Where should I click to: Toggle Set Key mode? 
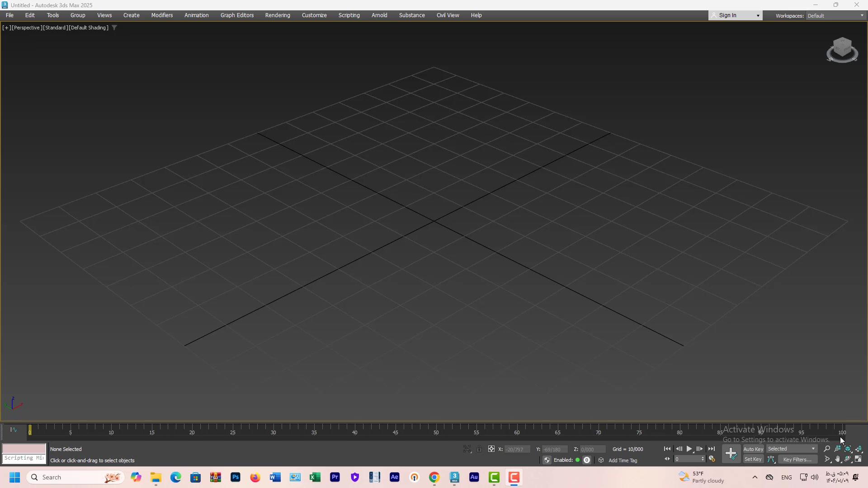(x=753, y=460)
